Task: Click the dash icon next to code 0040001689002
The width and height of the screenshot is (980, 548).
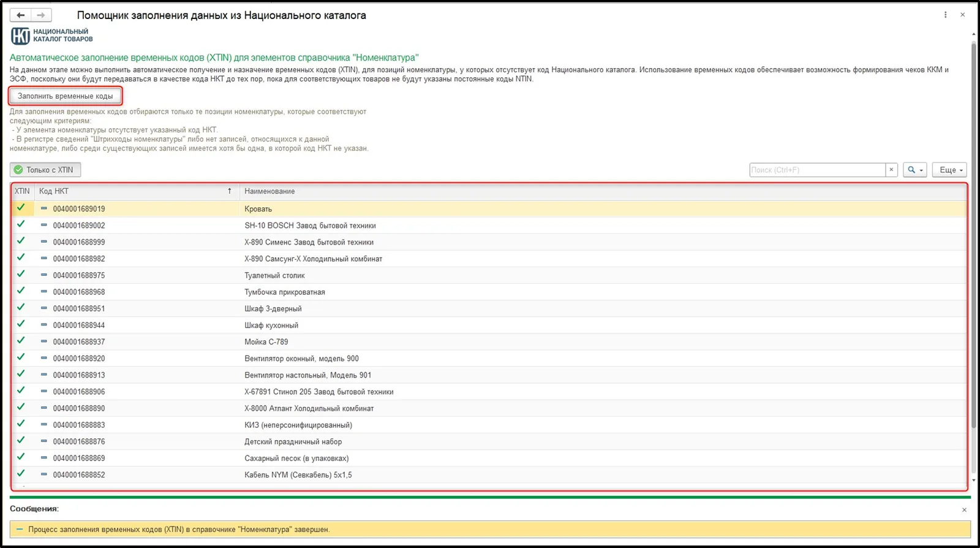Action: 44,225
